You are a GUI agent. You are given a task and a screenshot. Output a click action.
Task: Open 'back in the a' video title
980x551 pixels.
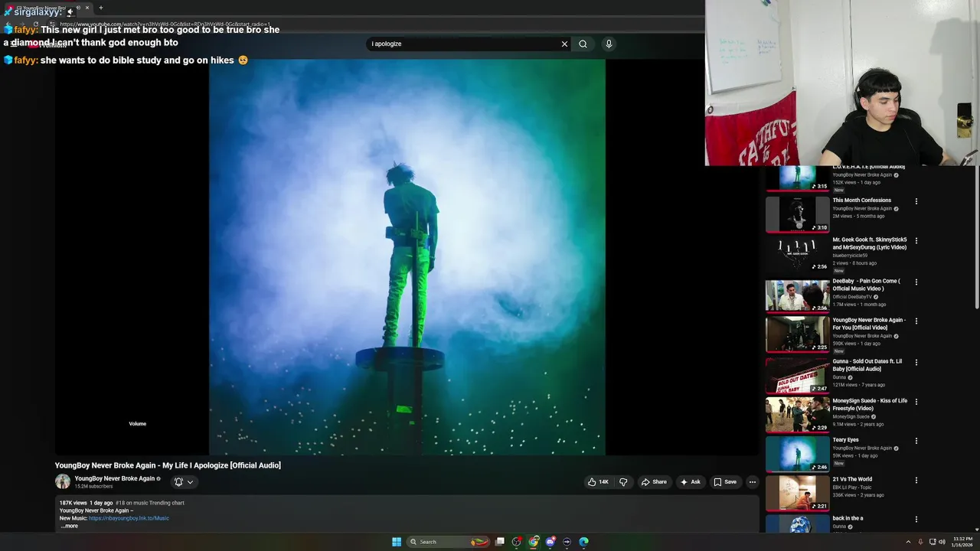point(848,518)
